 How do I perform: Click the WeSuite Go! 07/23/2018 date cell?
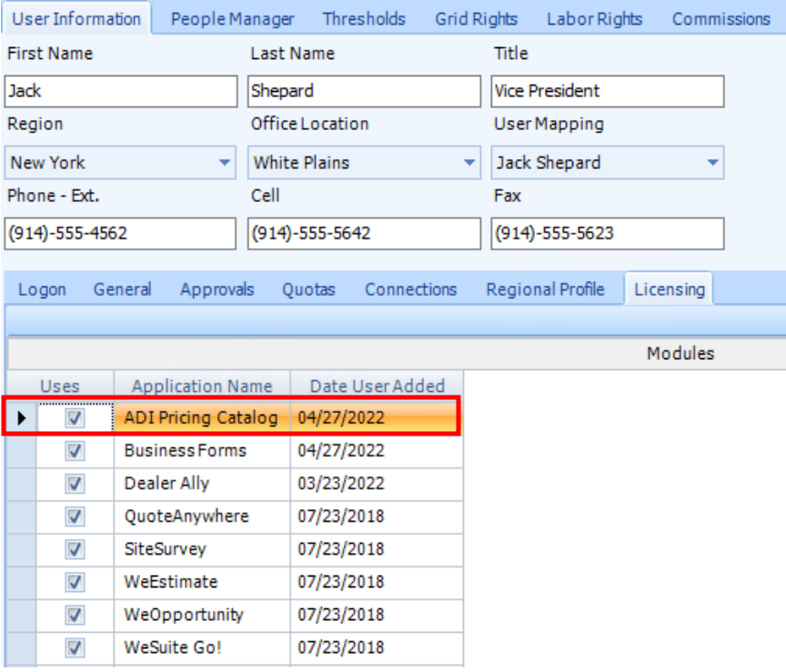click(377, 648)
